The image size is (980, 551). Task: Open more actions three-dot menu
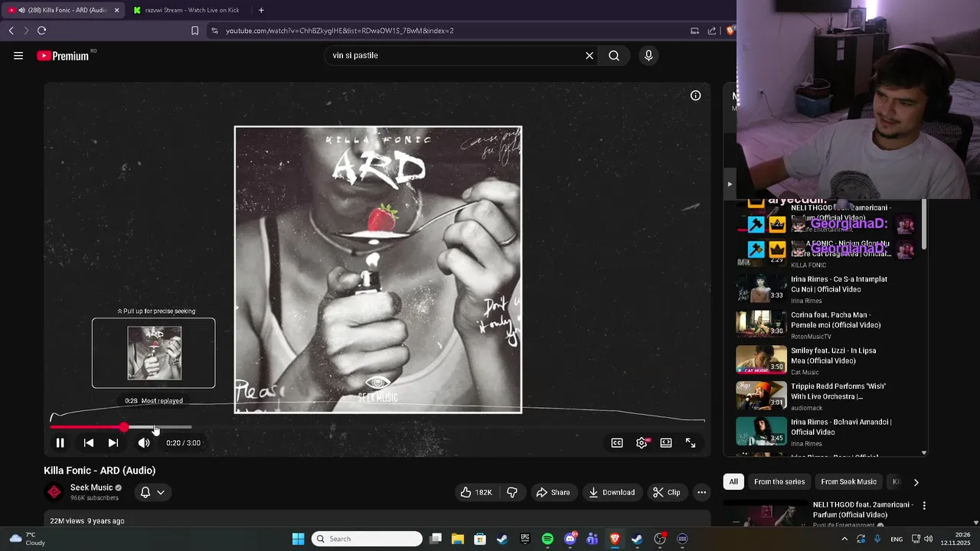pos(701,492)
